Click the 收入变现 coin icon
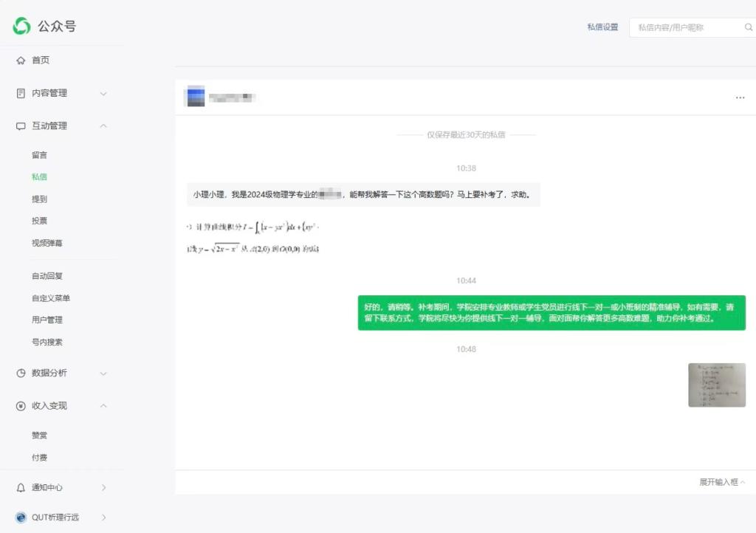 [x=21, y=406]
